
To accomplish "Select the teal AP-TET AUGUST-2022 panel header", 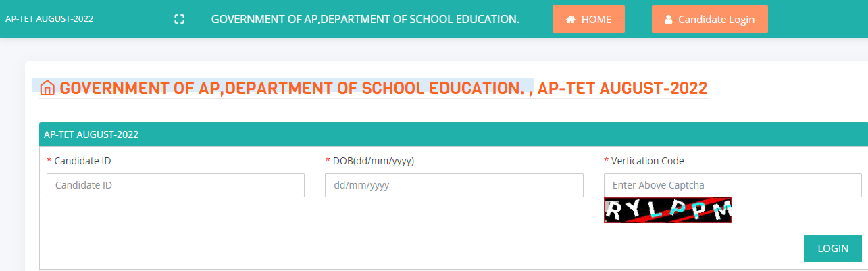I will tap(453, 134).
